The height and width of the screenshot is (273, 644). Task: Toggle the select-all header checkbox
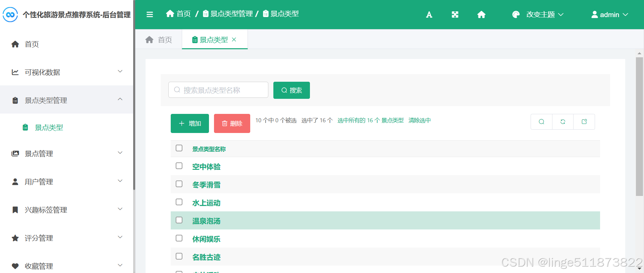[179, 148]
